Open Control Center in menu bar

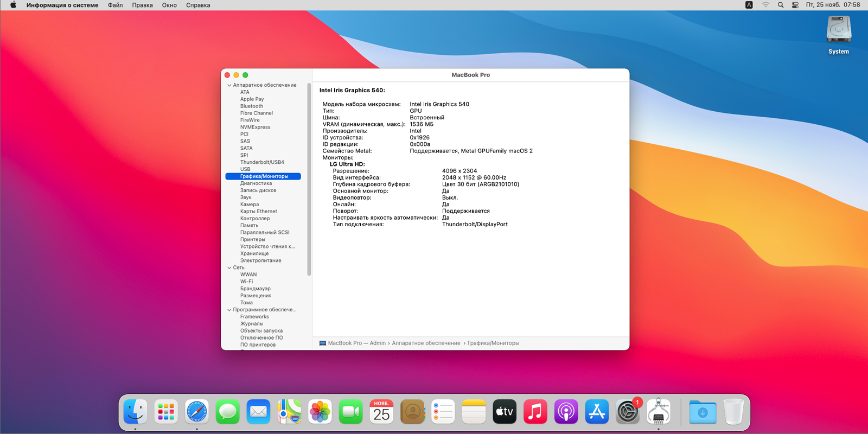[x=795, y=5]
